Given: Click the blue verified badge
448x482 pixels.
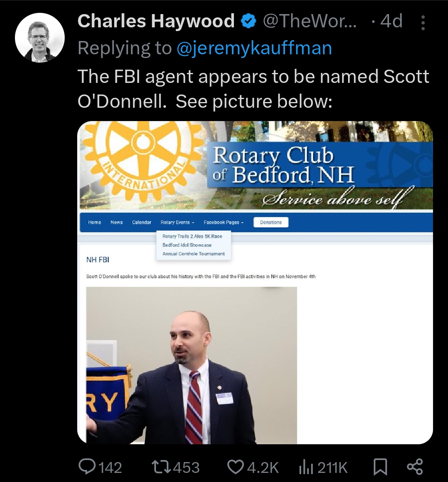Looking at the screenshot, I should tap(248, 22).
